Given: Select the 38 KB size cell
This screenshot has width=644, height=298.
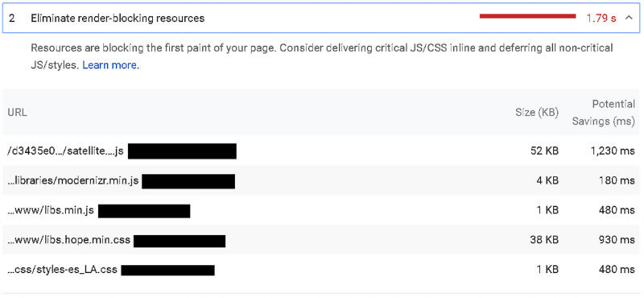Looking at the screenshot, I should point(544,240).
